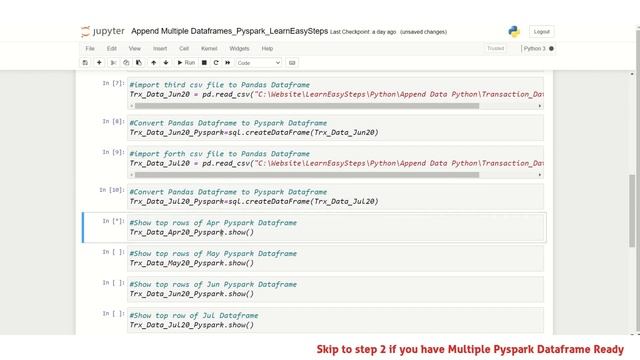Image resolution: width=640 pixels, height=360 pixels.
Task: Click in the Trx_Data_Apr20_Pyspark.show() cell
Action: click(336, 227)
